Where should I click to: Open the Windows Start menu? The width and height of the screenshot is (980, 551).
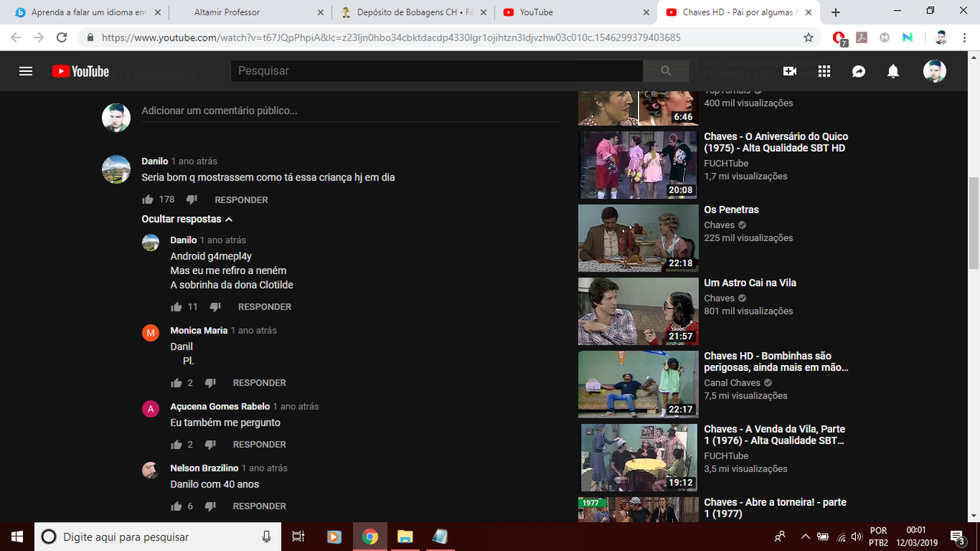pos(17,536)
